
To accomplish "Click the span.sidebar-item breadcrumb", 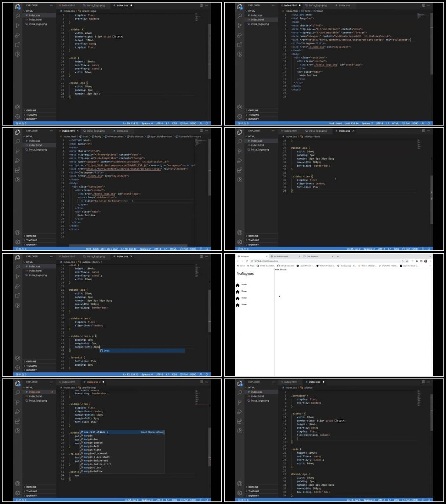I will 159,137.
